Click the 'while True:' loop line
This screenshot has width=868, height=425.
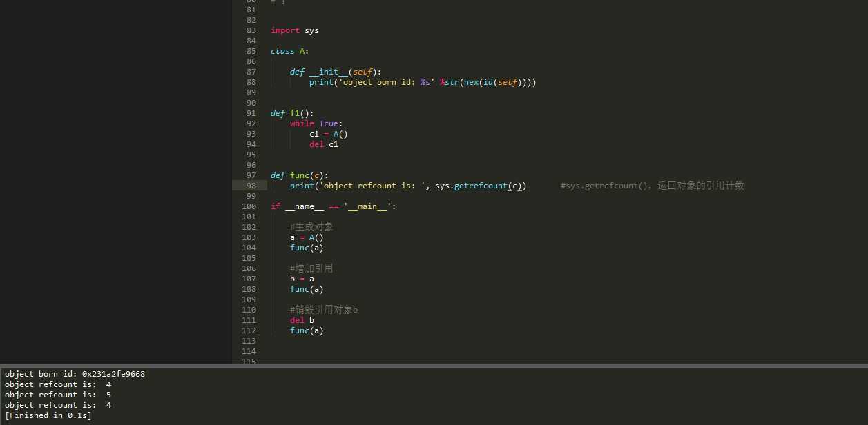click(x=316, y=123)
